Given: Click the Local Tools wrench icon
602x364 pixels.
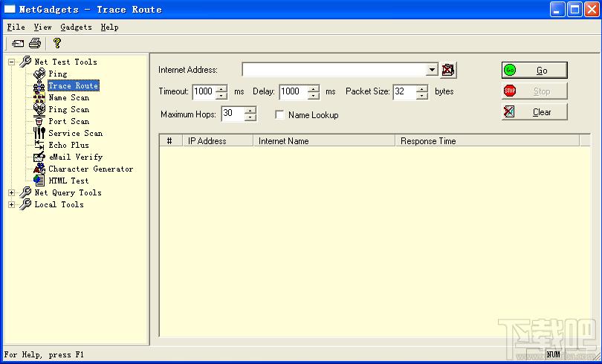Looking at the screenshot, I should [x=25, y=204].
